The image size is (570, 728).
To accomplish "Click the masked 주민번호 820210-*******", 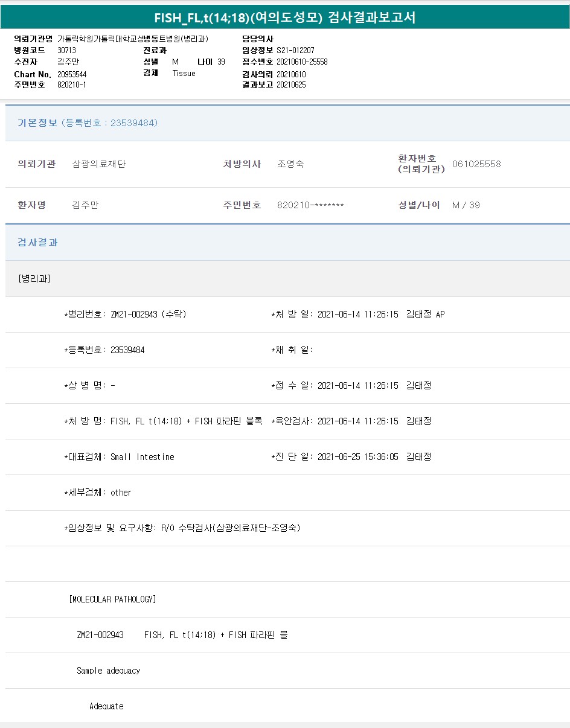I will pos(310,205).
